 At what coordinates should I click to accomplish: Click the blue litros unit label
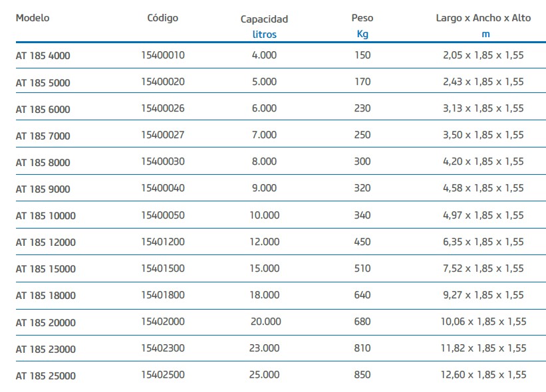[x=264, y=35]
